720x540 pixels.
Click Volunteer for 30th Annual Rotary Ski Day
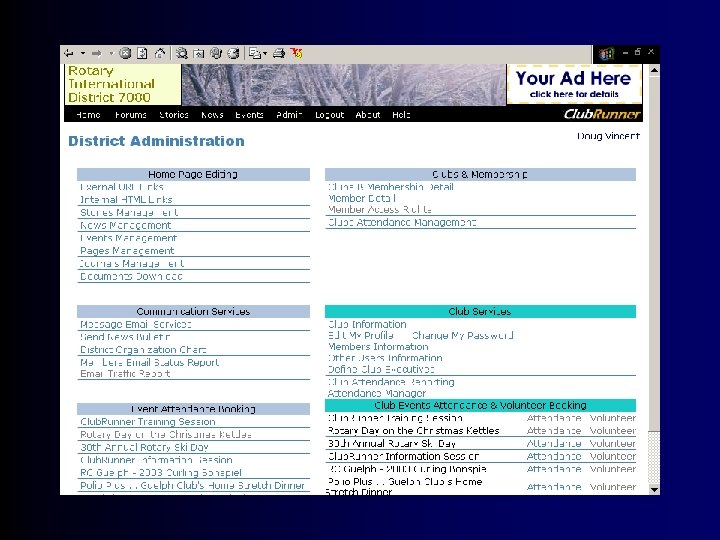tap(613, 444)
